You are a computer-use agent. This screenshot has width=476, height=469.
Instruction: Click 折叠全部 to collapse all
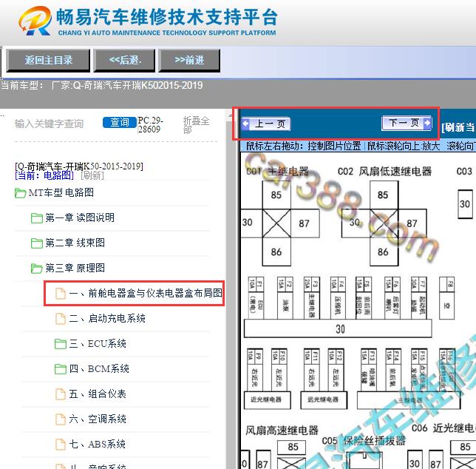(x=196, y=125)
